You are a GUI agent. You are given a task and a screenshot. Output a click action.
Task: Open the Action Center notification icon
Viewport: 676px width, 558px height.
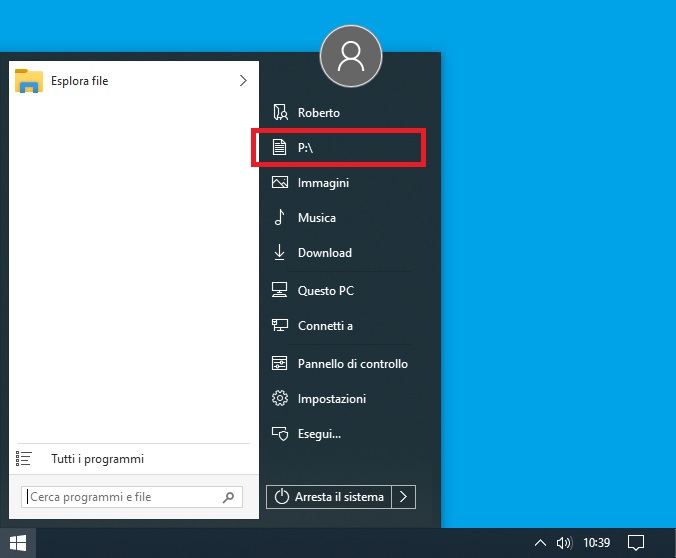tap(636, 542)
